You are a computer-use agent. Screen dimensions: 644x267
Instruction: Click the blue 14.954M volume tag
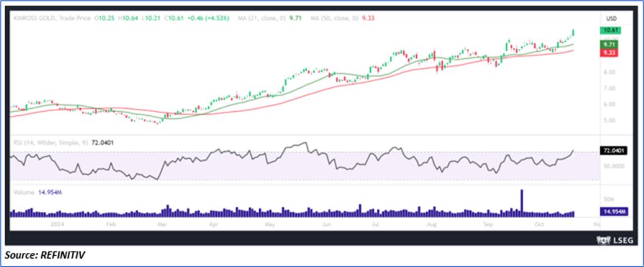point(613,212)
